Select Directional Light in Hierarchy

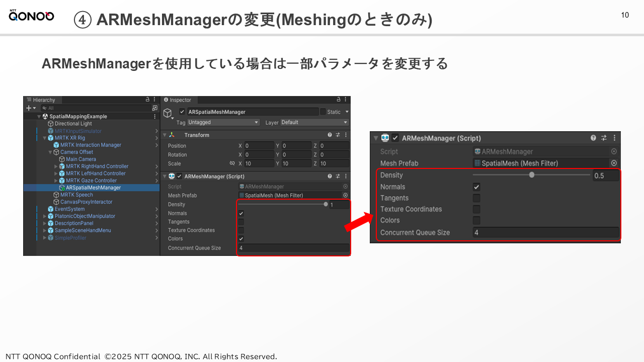[73, 124]
